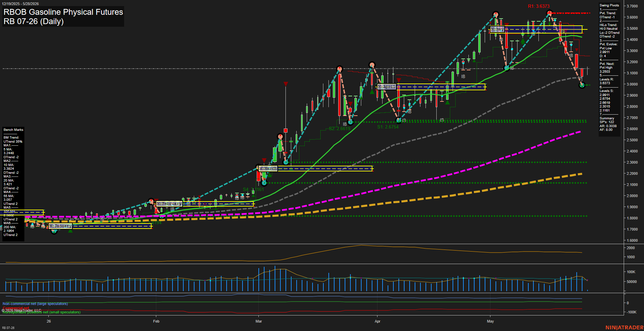Image resolution: width=644 pixels, height=331 pixels.
Task: Select the M:January monthly range label
Action: (60, 226)
